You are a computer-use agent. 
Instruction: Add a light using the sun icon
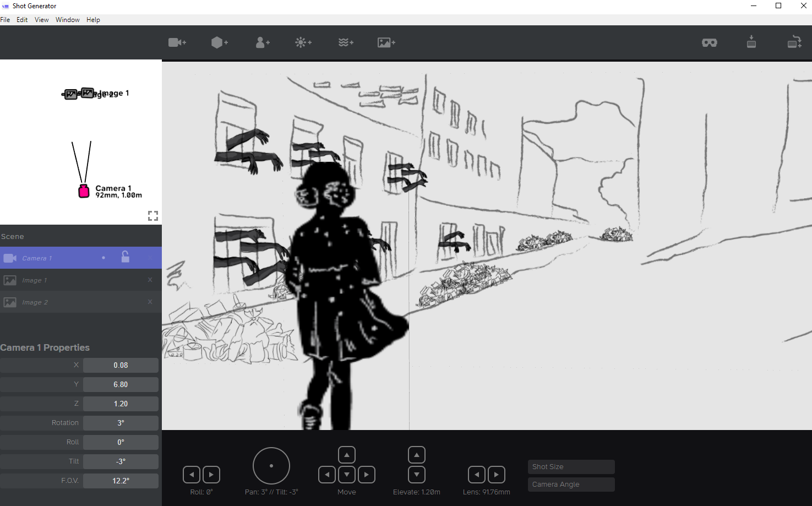coord(303,42)
